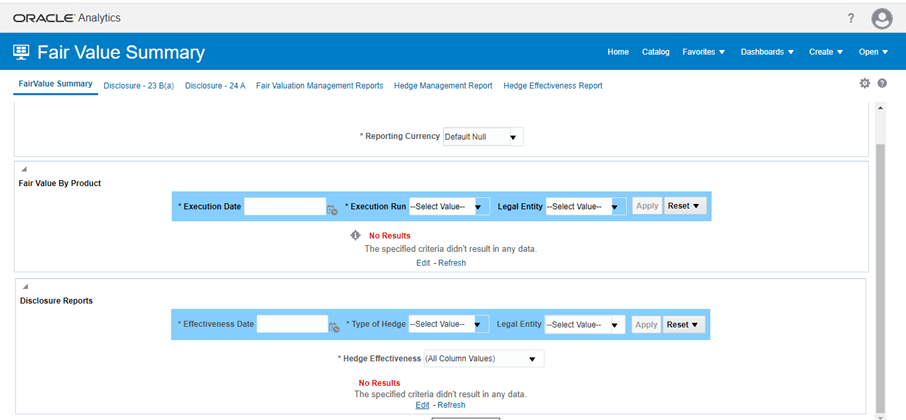Open Reset menu in Fair Value By Product
This screenshot has width=906, height=420.
tap(685, 206)
